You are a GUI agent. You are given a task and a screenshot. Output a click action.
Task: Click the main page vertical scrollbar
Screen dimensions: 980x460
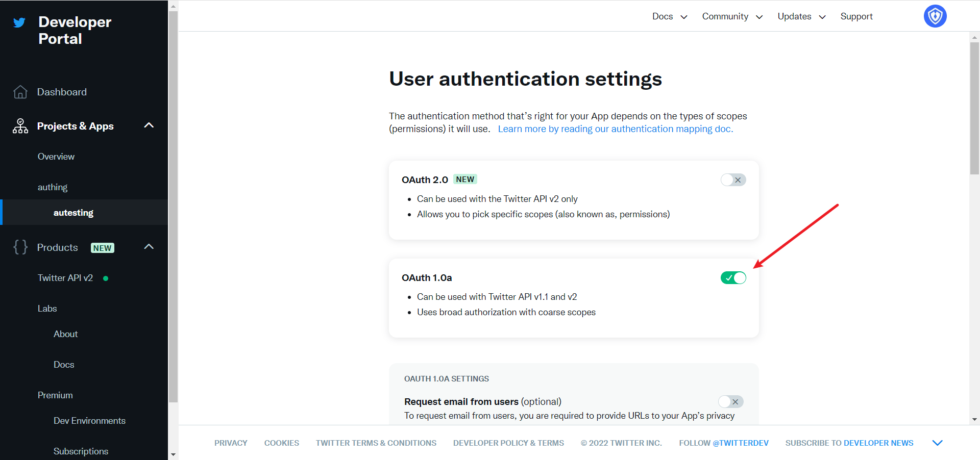click(974, 108)
